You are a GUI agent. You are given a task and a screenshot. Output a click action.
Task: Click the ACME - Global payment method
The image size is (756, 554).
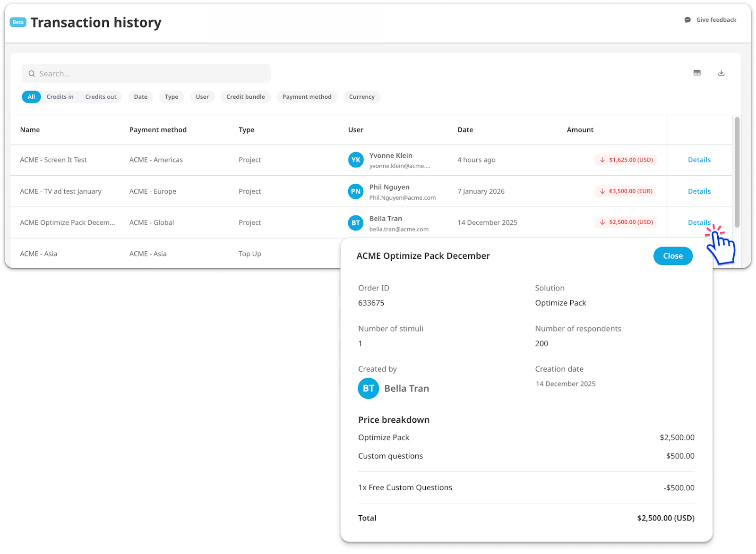click(152, 222)
